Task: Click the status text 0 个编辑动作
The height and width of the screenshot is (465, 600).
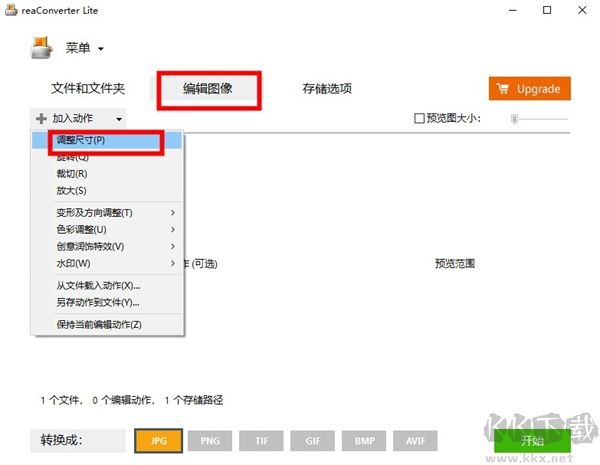Action: 124,400
